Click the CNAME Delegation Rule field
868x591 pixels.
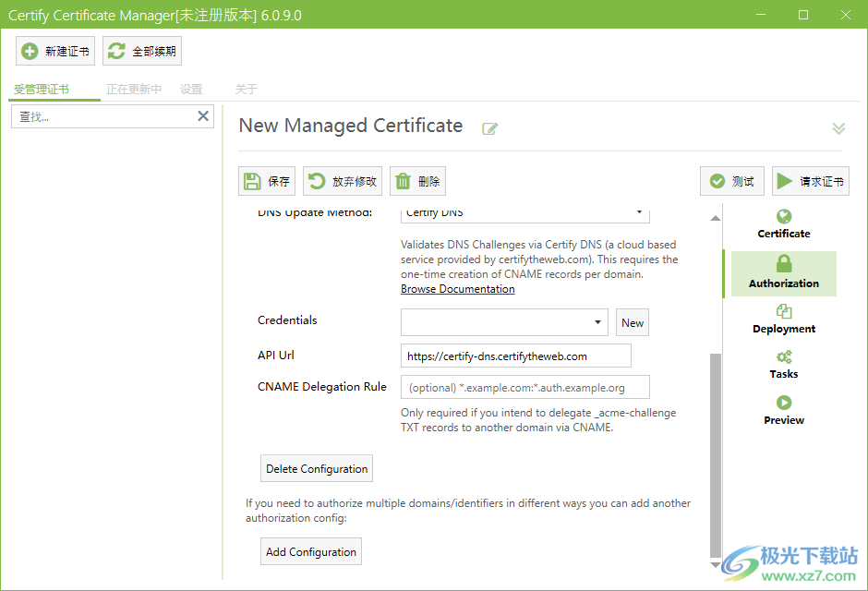tap(524, 387)
